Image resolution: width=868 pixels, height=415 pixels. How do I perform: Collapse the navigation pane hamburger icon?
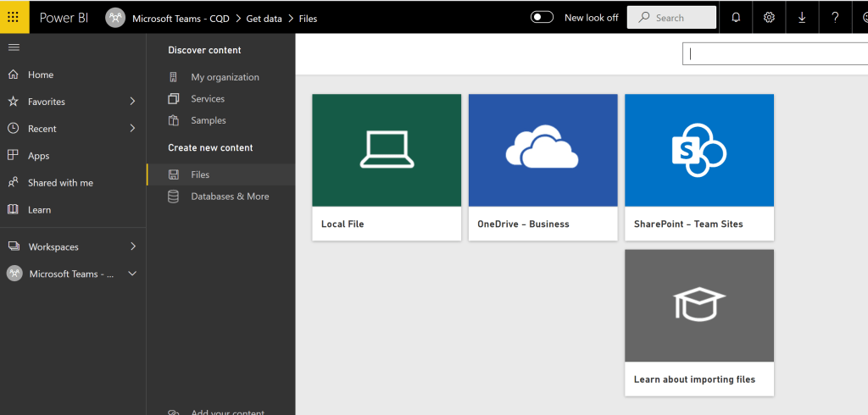tap(14, 47)
